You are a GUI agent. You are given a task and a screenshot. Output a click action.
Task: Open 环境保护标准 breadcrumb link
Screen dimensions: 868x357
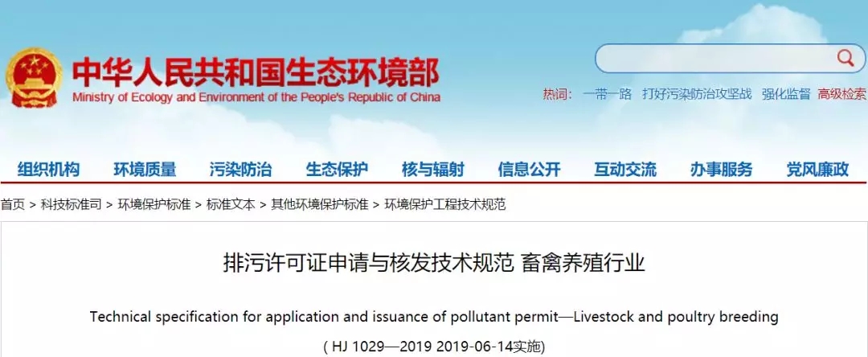(154, 204)
